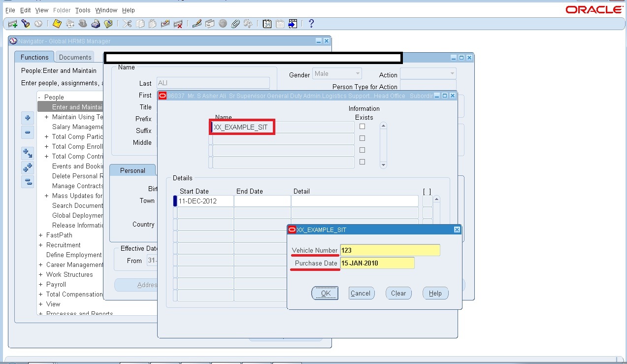Switch to the Documents tab

pos(74,57)
